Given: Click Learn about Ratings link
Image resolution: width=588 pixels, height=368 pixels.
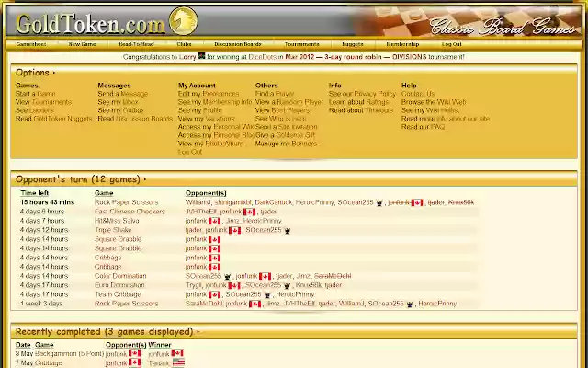Looking at the screenshot, I should click(358, 102).
